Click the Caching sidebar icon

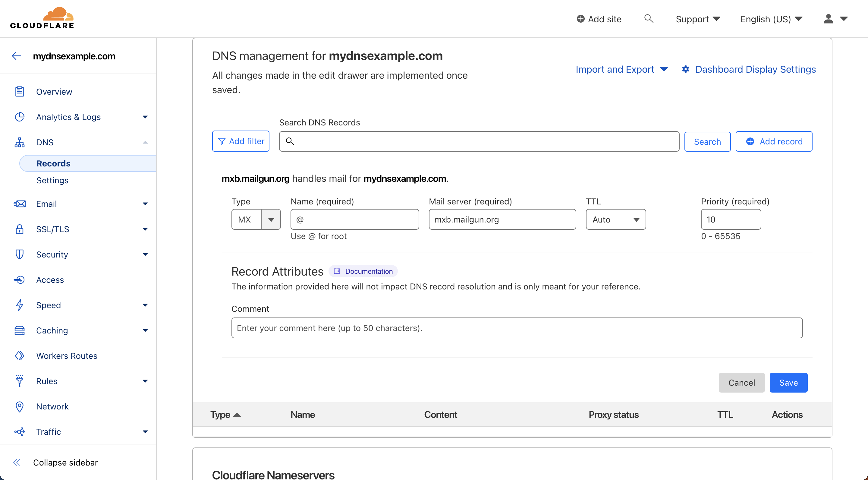pyautogui.click(x=20, y=330)
